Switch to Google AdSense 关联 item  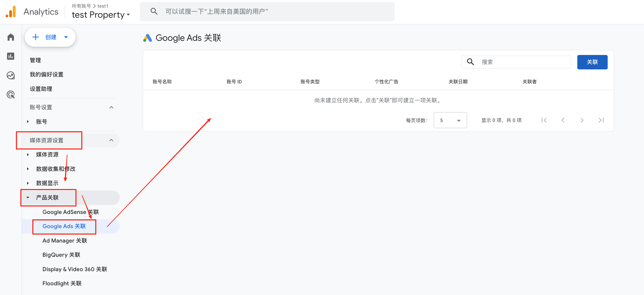[70, 212]
